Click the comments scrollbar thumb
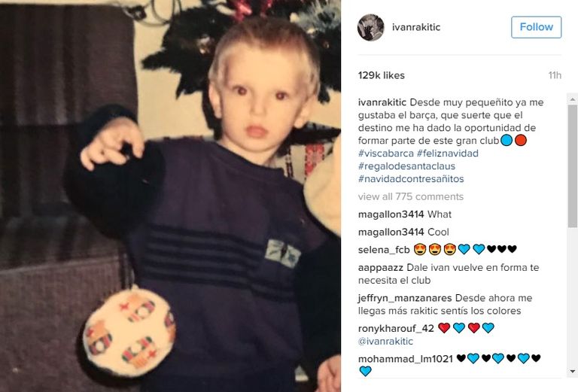The image size is (578, 392). pyautogui.click(x=573, y=166)
